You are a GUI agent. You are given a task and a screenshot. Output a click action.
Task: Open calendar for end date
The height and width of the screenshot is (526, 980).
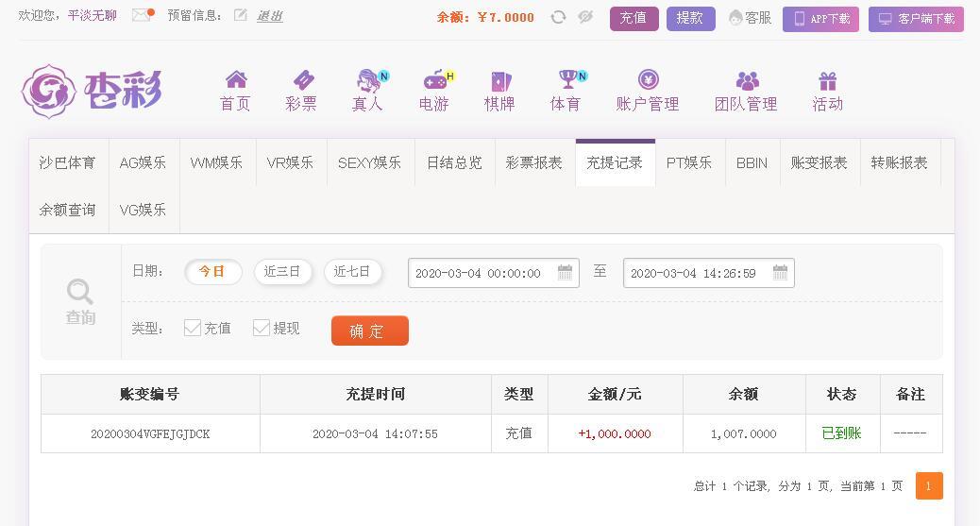pyautogui.click(x=780, y=272)
